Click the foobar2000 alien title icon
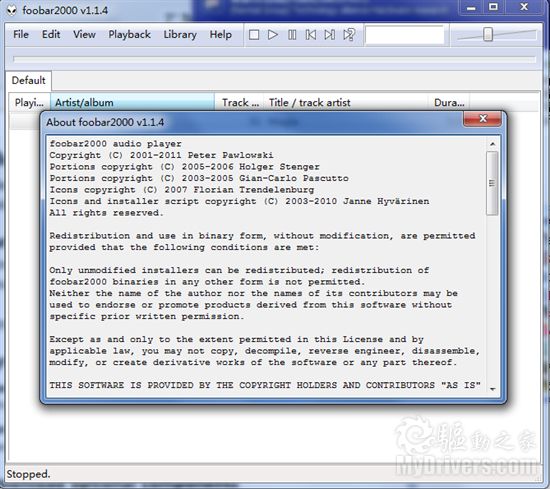The width and height of the screenshot is (550, 489). click(x=12, y=11)
